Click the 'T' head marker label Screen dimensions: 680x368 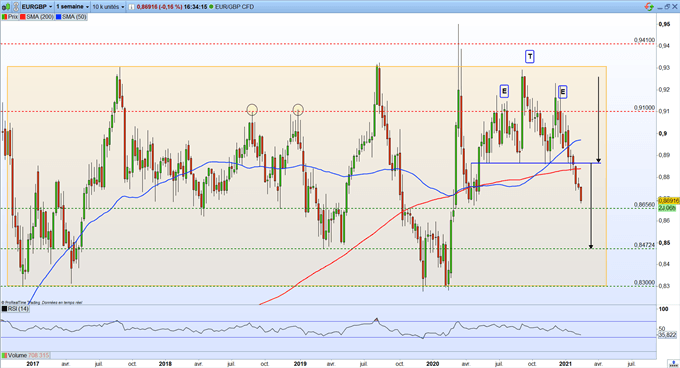click(530, 56)
